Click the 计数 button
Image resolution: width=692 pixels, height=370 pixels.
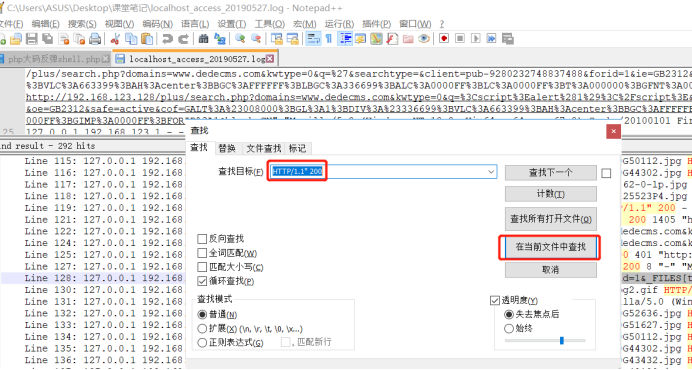tap(551, 194)
